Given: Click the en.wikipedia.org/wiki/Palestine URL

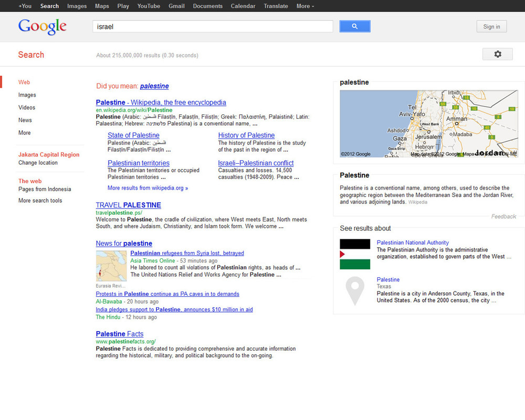Looking at the screenshot, I should [134, 110].
